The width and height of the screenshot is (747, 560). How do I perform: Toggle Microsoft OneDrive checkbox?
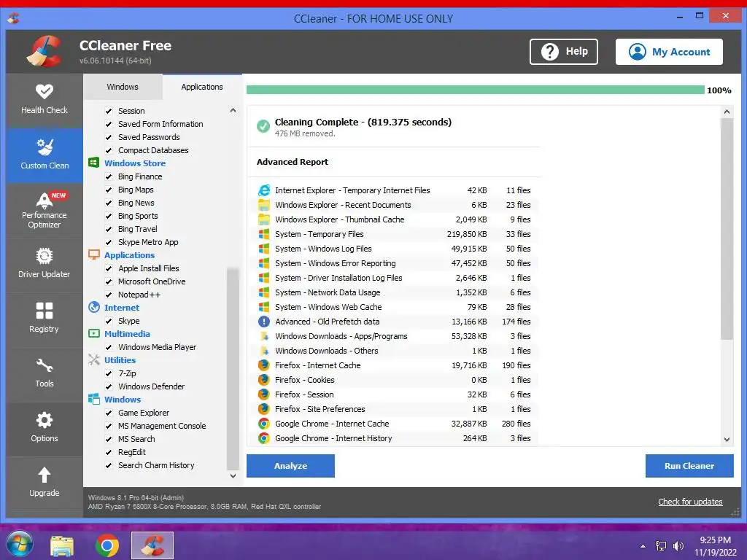109,281
